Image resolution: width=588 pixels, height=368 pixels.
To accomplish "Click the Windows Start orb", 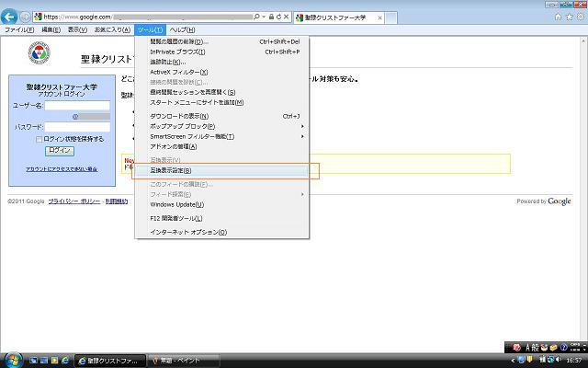I will (13, 360).
